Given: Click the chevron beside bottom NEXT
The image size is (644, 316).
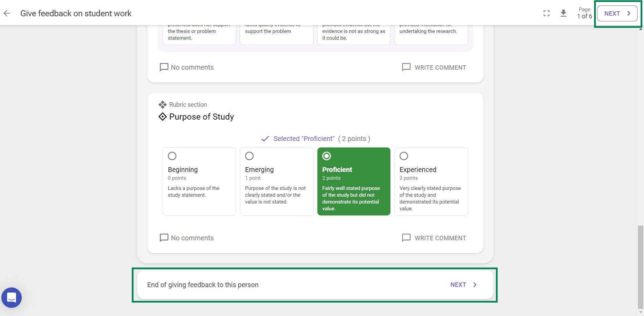Looking at the screenshot, I should coord(475,285).
